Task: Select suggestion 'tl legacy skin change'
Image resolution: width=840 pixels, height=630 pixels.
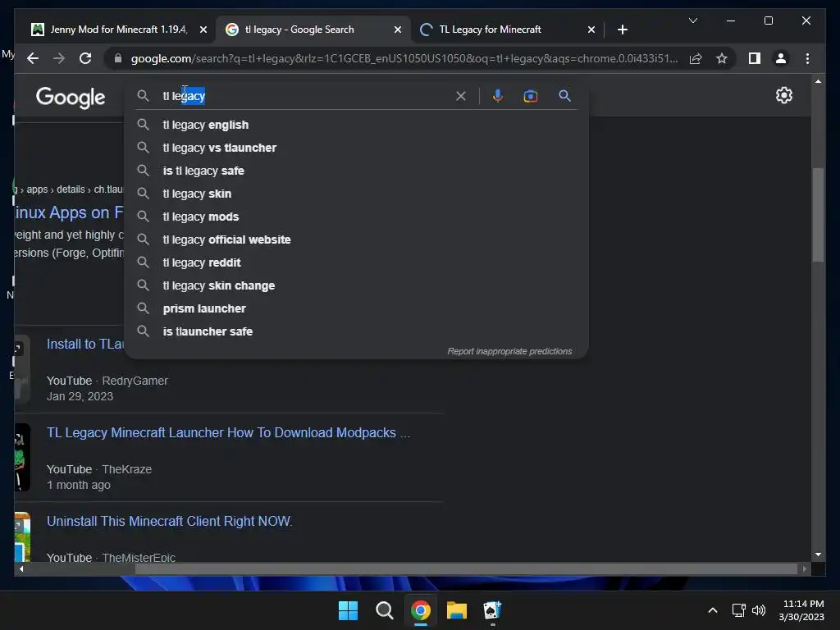Action: pos(356,286)
